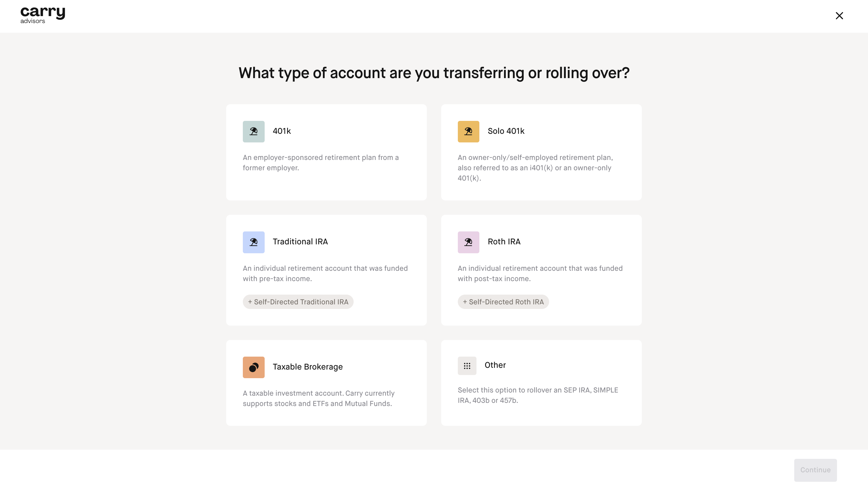Click the pink Roth IRA icon
The width and height of the screenshot is (868, 491).
click(x=468, y=242)
